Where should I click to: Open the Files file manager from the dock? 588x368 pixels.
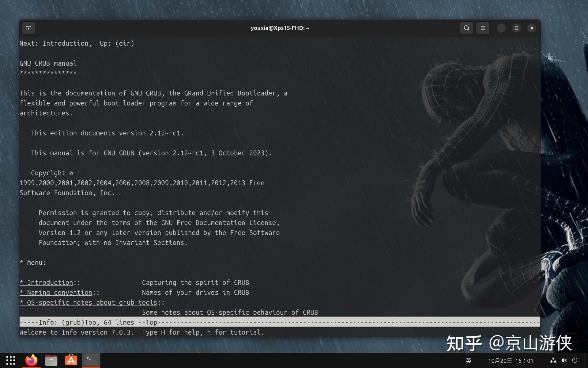51,360
